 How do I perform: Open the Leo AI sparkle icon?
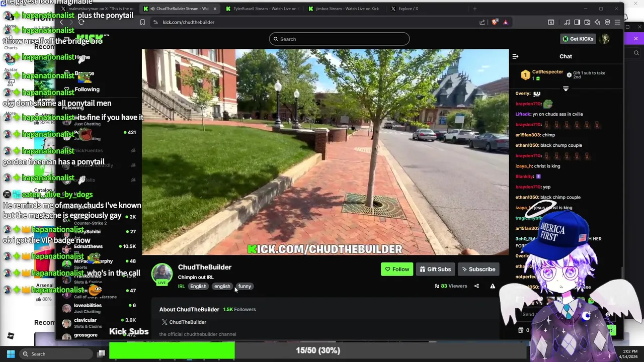[597, 22]
